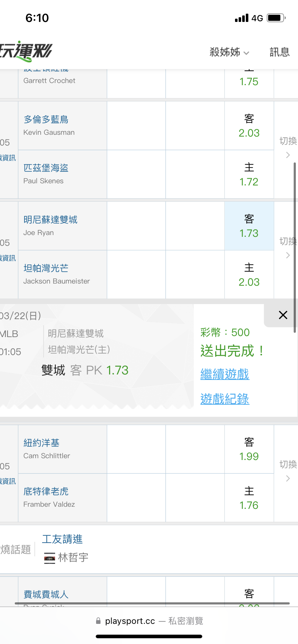Open the 訊息 messages menu

pos(280,52)
